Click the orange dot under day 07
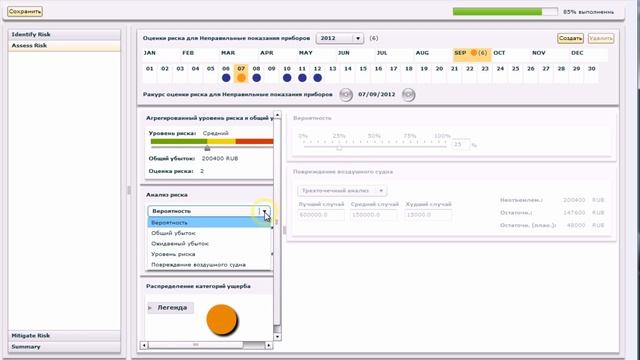 [241, 78]
